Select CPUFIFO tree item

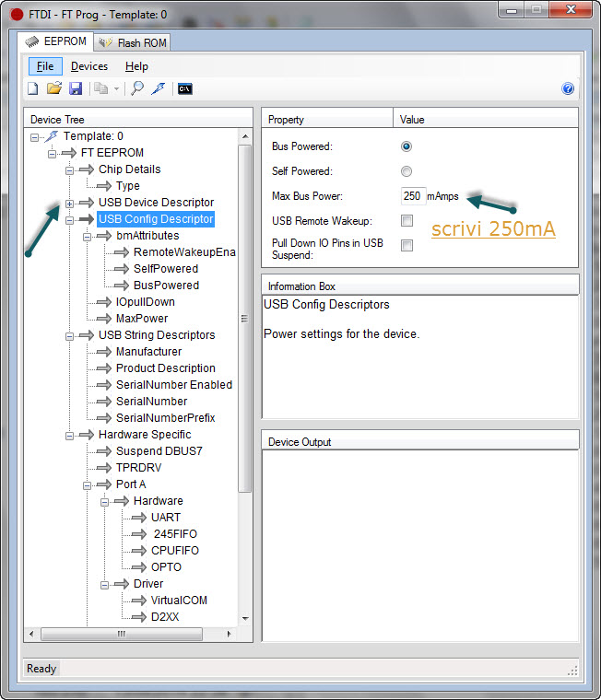point(175,551)
